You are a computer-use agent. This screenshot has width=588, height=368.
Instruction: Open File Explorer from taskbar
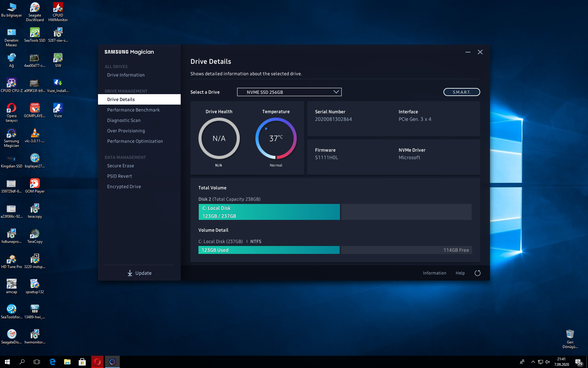coord(67,362)
